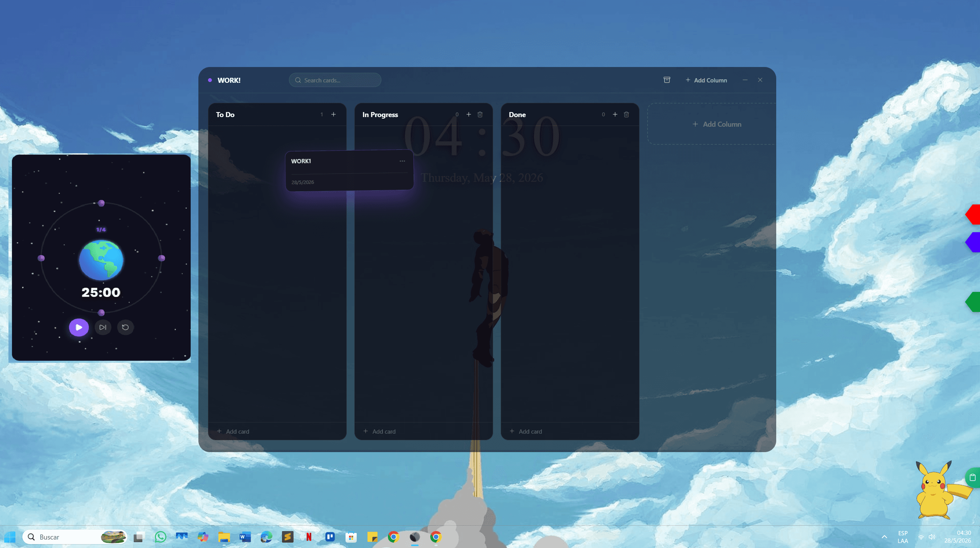Open Trello from the taskbar
The image size is (980, 548).
330,537
